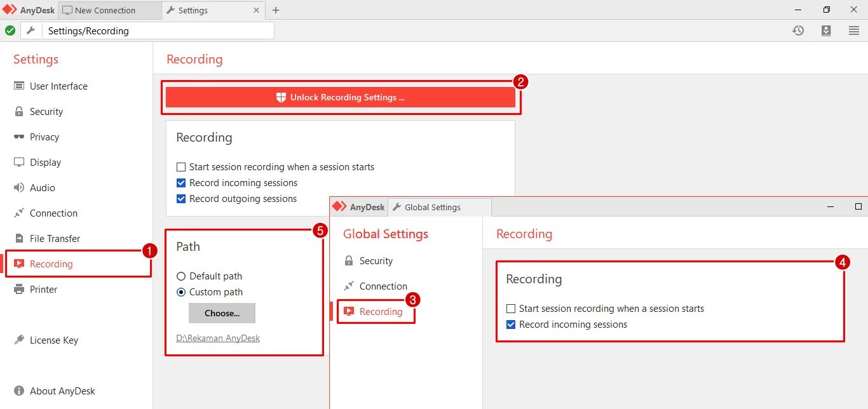Screen dimensions: 868x409
Task: Open License Key settings
Action: tap(54, 340)
